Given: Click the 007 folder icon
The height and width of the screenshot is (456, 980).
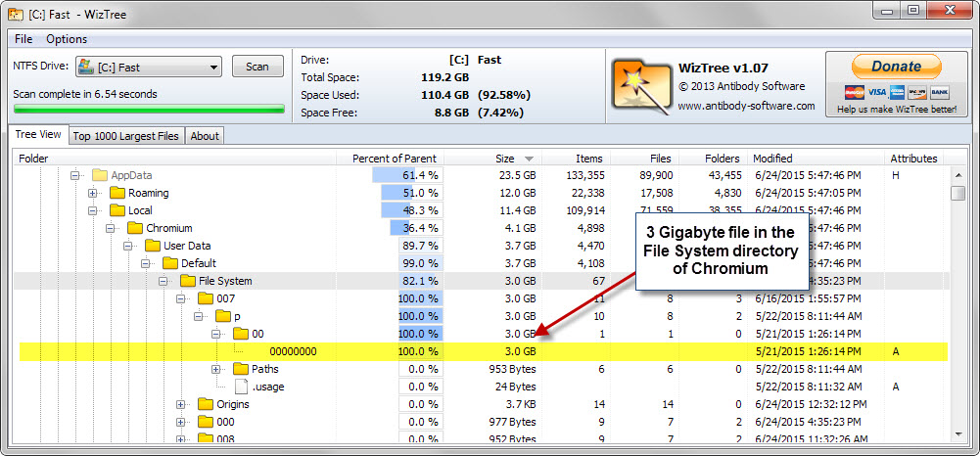Looking at the screenshot, I should click(205, 298).
